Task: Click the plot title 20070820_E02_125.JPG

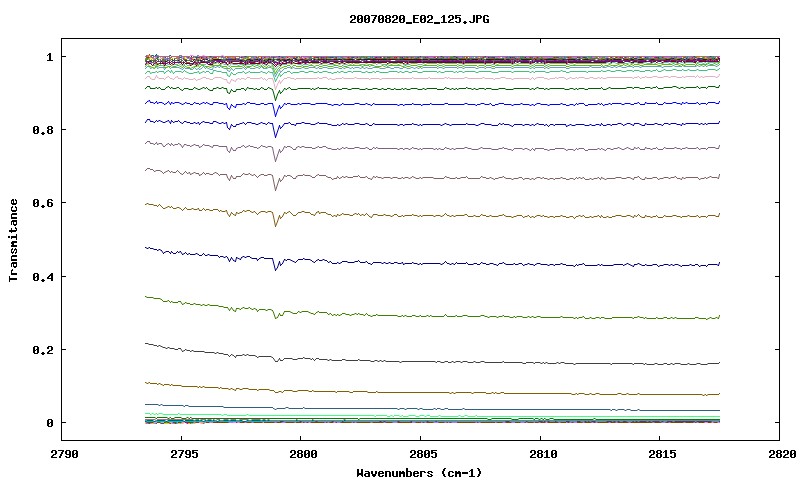Action: click(419, 19)
